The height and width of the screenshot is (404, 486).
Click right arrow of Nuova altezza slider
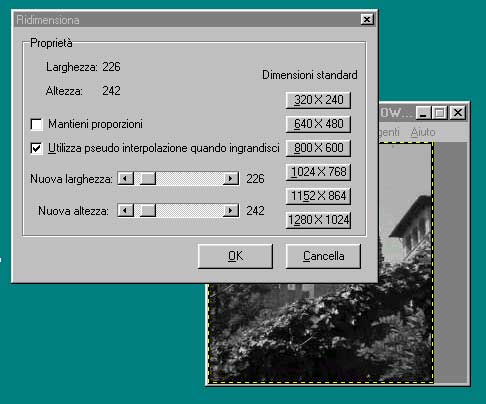(230, 211)
